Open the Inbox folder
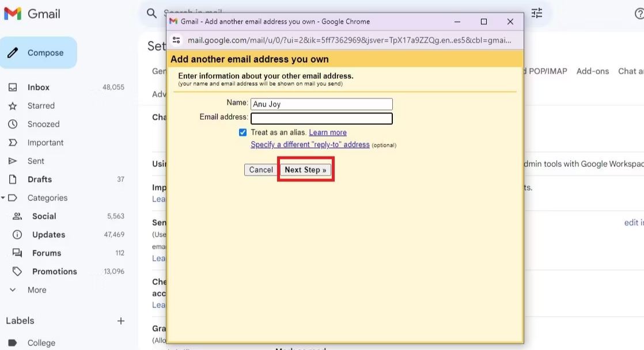The image size is (644, 350). 39,87
